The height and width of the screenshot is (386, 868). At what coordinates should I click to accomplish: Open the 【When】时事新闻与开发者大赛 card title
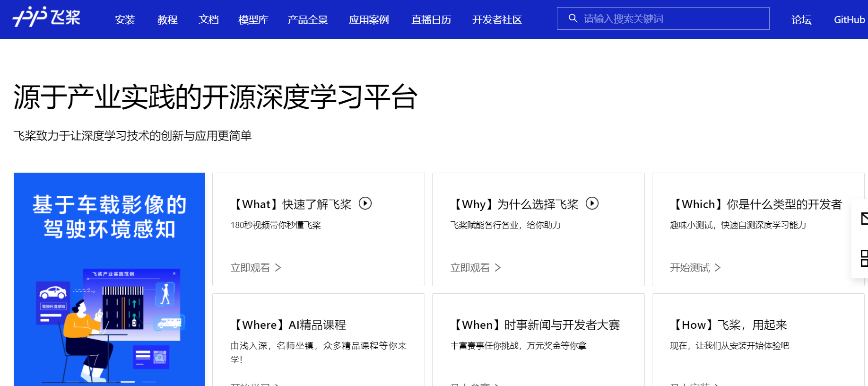[535, 325]
